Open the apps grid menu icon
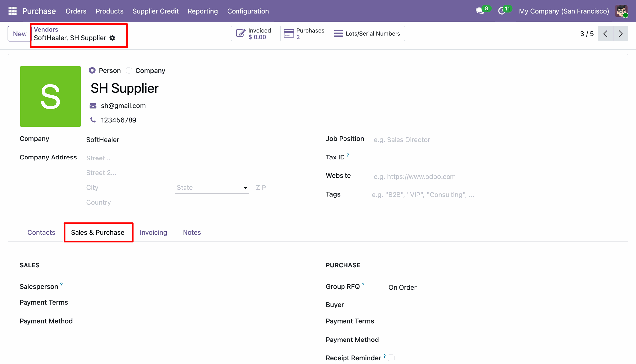 tap(12, 11)
